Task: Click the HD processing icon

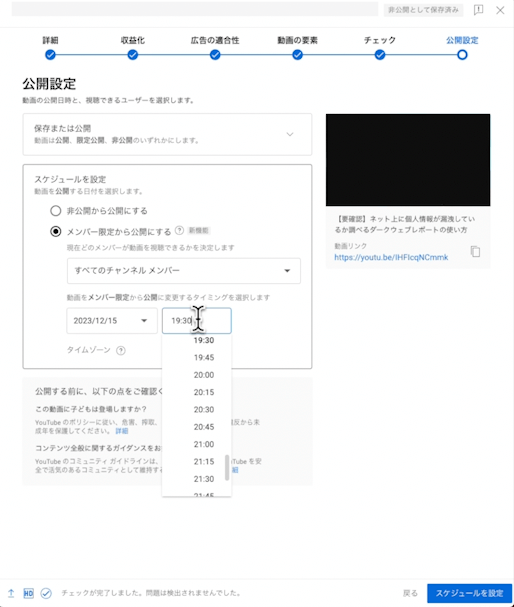Action: (x=29, y=593)
